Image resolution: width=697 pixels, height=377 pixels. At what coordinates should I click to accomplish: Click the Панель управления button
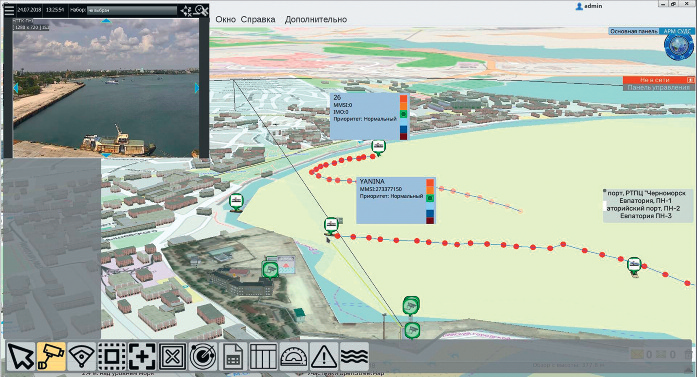click(x=658, y=88)
